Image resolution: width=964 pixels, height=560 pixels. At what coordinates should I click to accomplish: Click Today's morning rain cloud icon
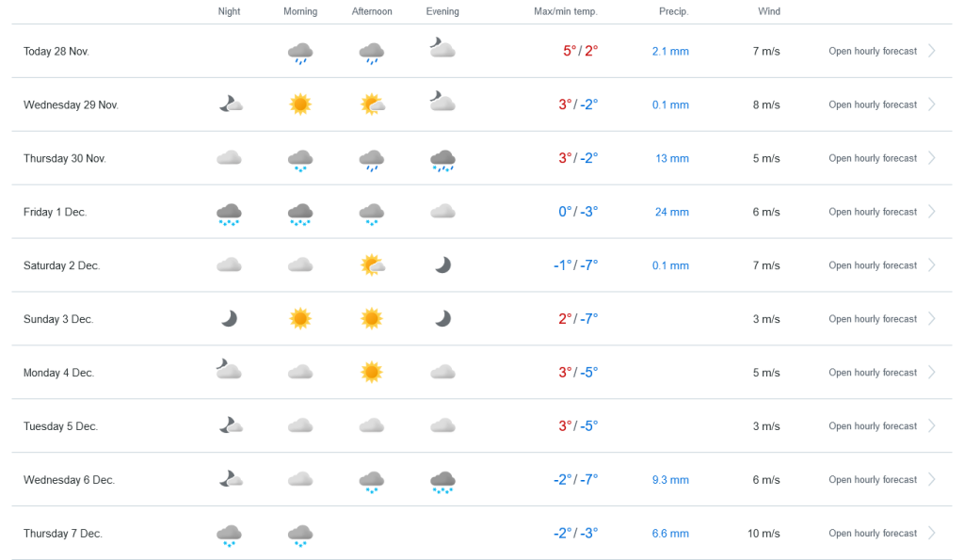tap(300, 52)
